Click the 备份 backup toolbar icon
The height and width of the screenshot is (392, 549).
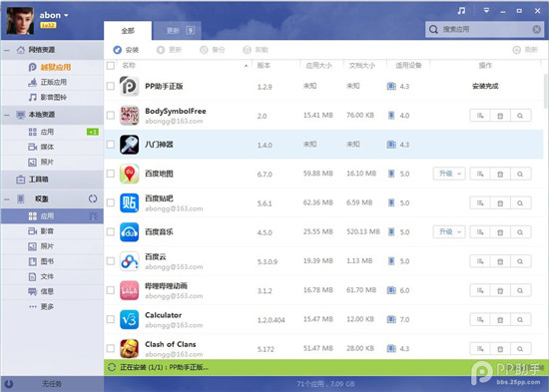tap(204, 50)
